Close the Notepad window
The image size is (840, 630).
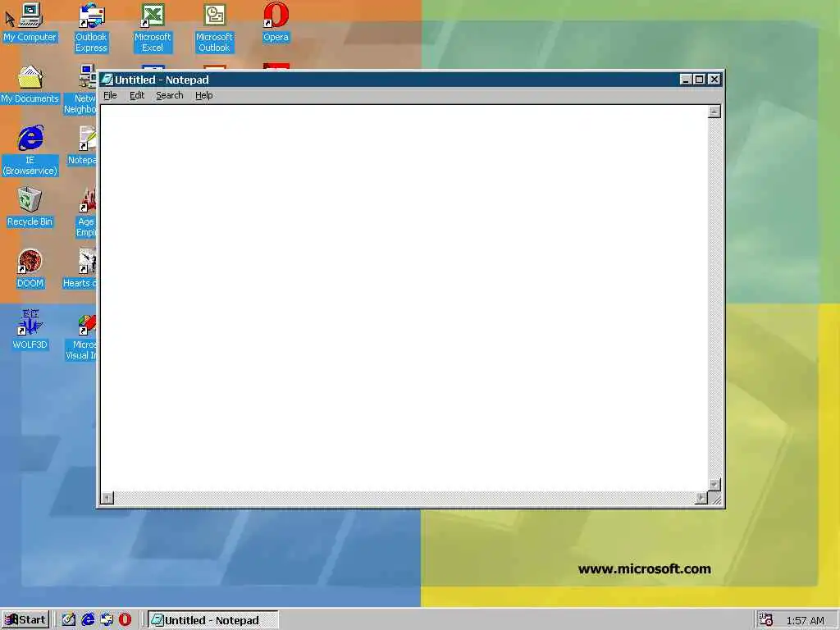[x=714, y=80]
